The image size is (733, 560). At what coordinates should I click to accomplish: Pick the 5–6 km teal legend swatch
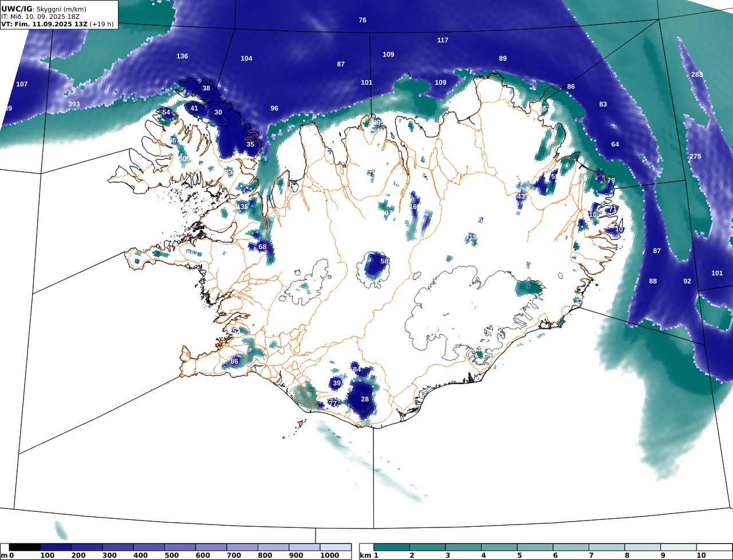535,547
